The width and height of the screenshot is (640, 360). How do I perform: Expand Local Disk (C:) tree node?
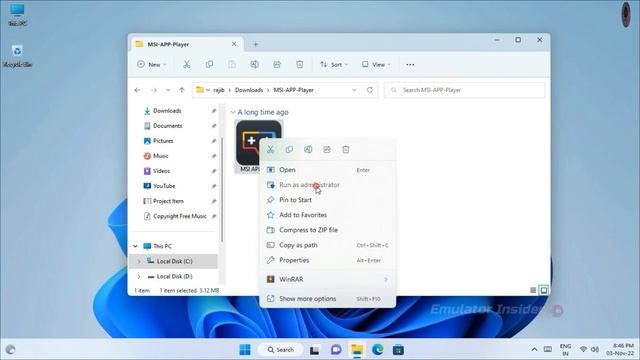point(139,261)
